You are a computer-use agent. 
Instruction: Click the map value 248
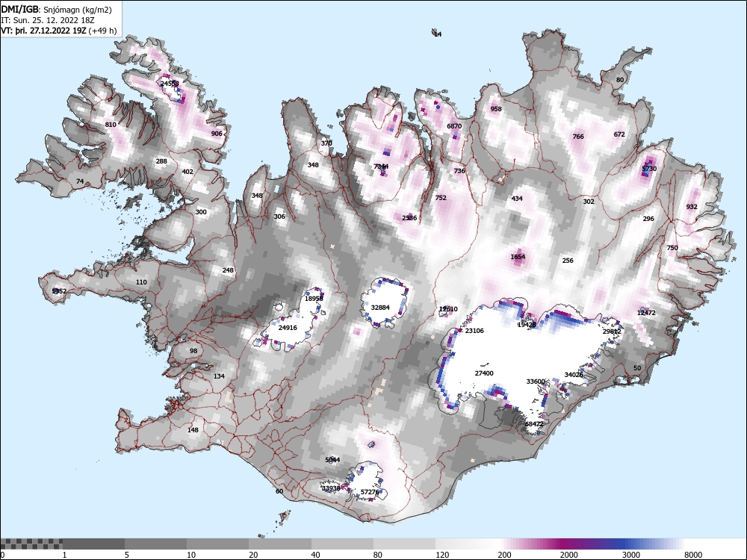coord(228,270)
